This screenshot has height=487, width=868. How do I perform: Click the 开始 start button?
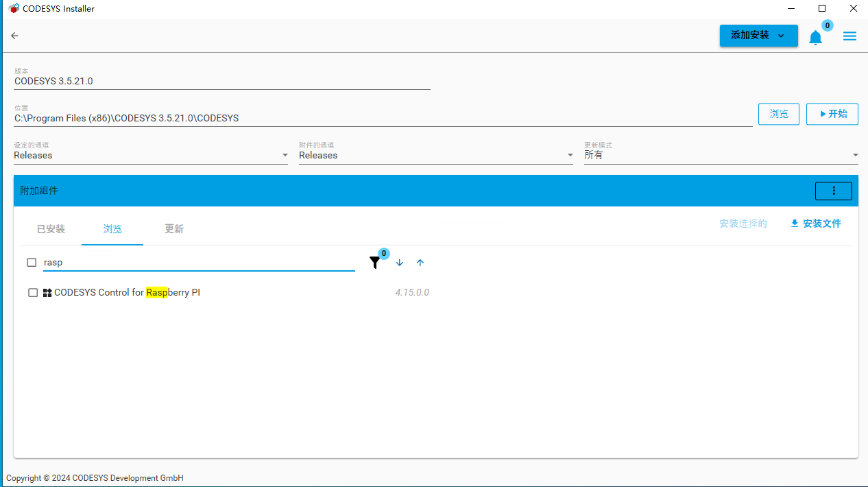pos(832,114)
